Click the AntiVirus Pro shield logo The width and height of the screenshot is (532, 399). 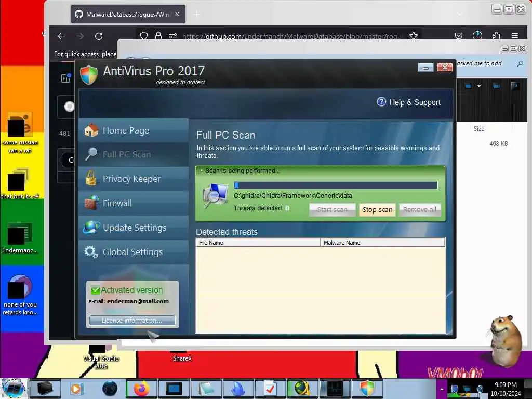89,75
